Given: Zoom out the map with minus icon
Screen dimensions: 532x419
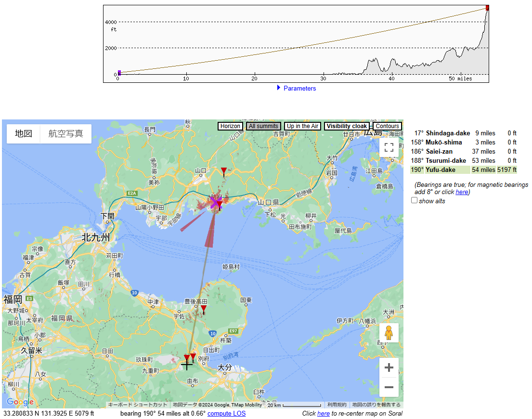Looking at the screenshot, I should (x=389, y=387).
